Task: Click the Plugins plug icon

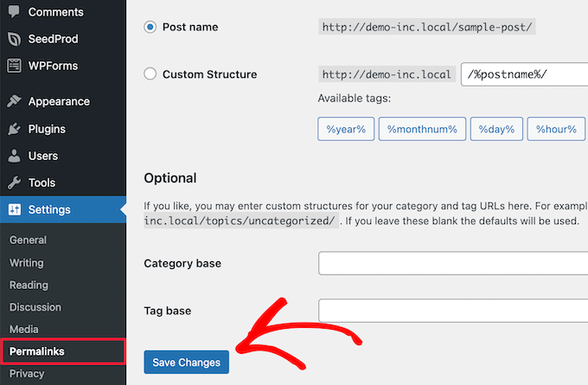Action: [14, 129]
